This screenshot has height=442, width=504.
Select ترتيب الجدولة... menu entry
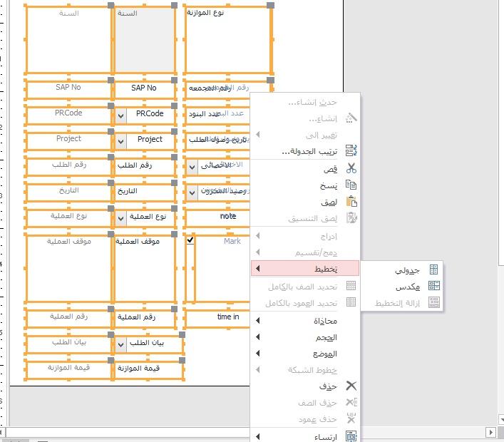coord(304,150)
